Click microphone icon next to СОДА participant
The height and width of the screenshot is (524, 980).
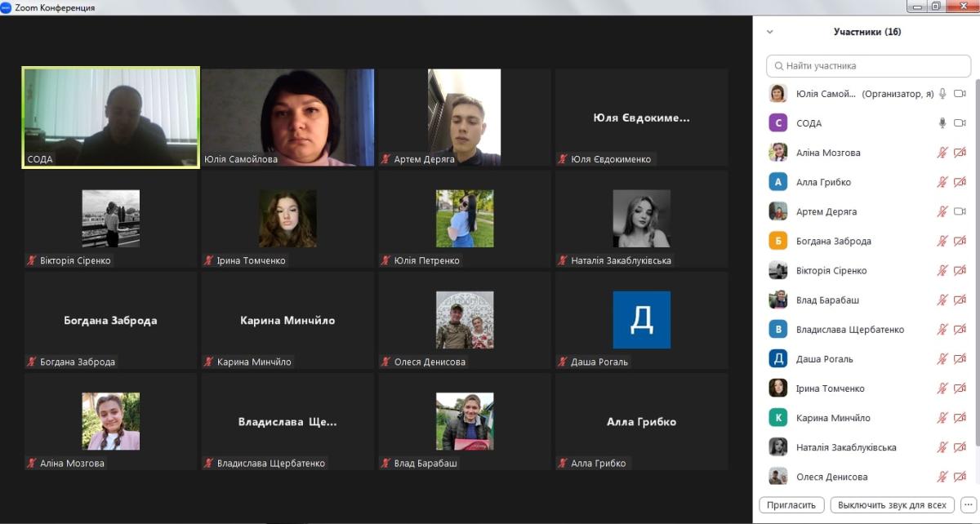[x=942, y=123]
